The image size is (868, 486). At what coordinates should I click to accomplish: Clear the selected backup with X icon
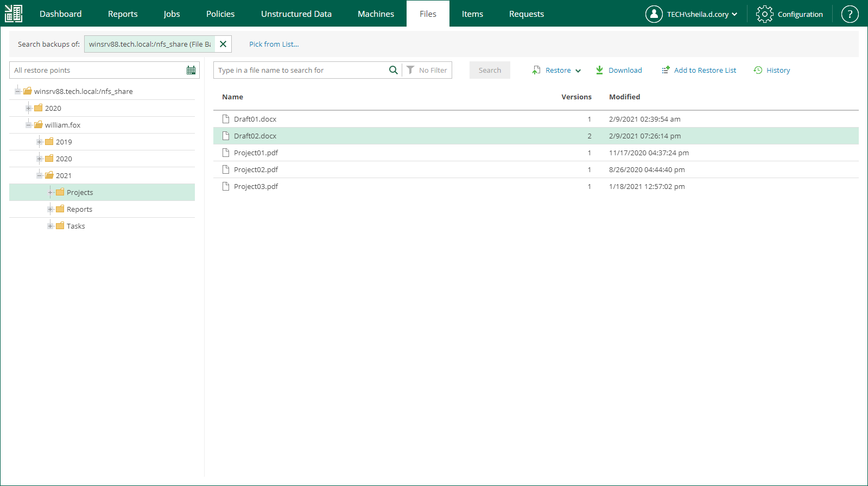(x=223, y=44)
